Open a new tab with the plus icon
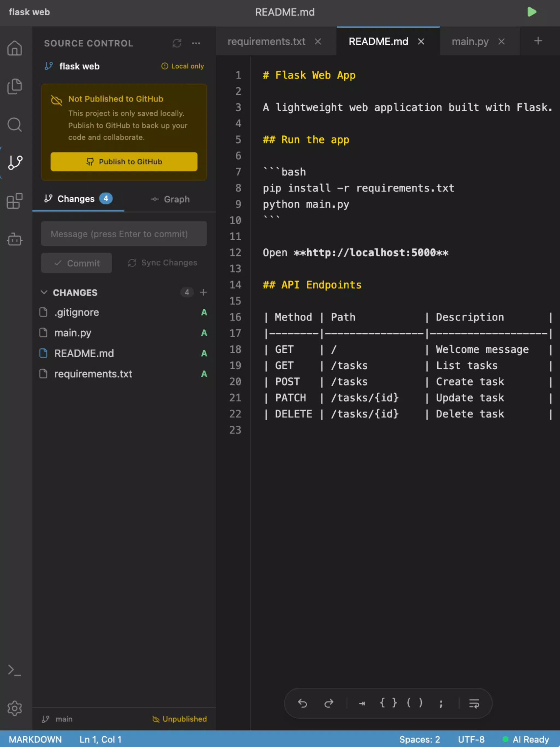 click(538, 41)
